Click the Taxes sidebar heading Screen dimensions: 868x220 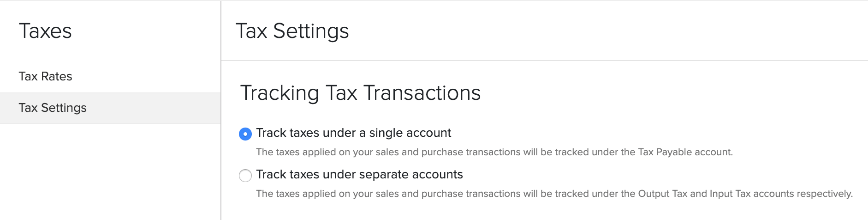45,31
